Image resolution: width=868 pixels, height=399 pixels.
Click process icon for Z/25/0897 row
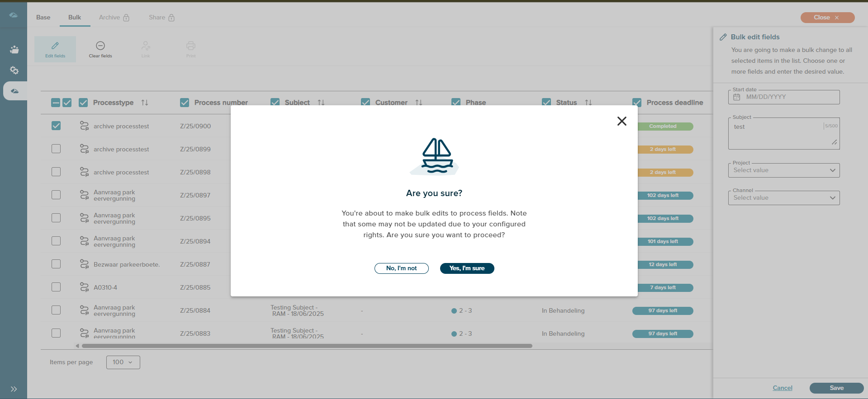(84, 195)
